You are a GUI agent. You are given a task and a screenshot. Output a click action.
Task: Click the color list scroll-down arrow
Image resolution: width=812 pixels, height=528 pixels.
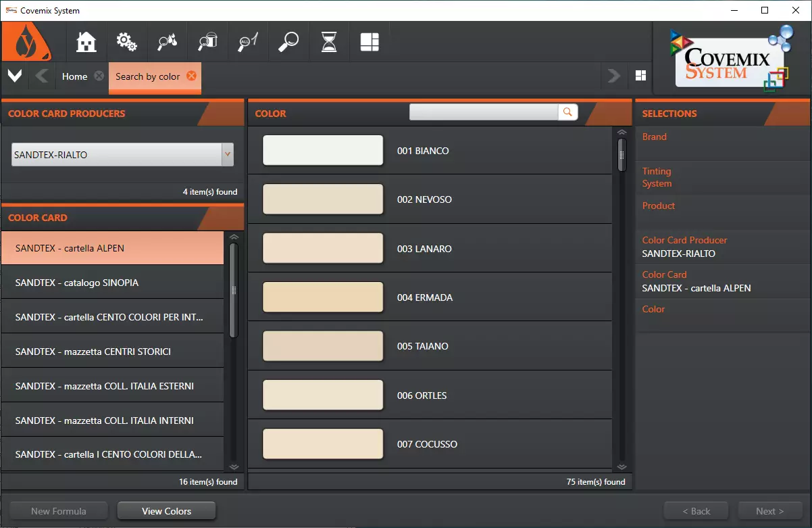621,466
